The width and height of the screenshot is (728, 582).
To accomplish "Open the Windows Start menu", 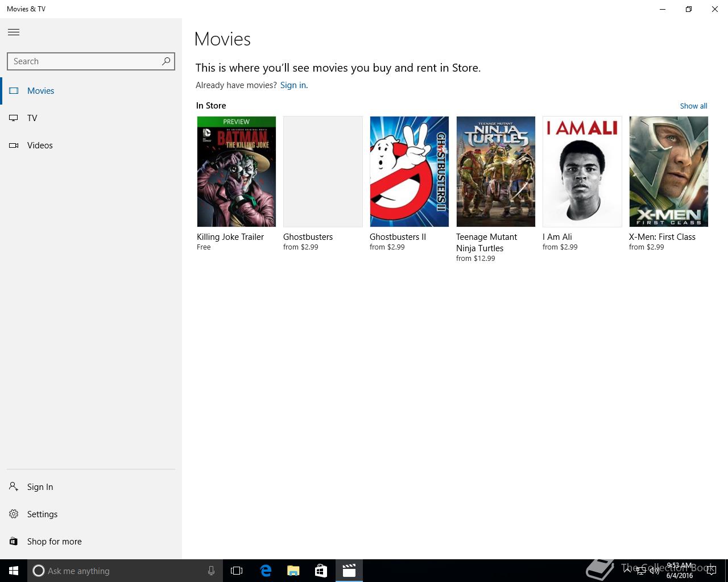I will pos(14,571).
